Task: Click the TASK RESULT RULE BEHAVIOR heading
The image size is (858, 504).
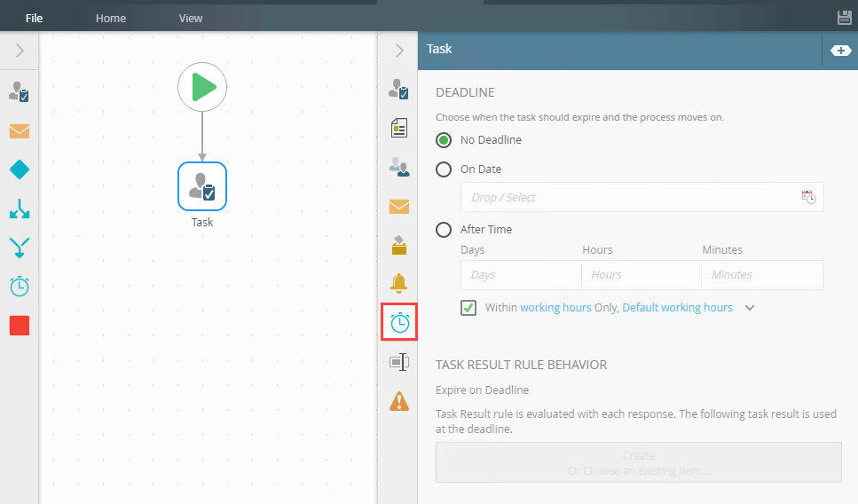Action: tap(521, 365)
